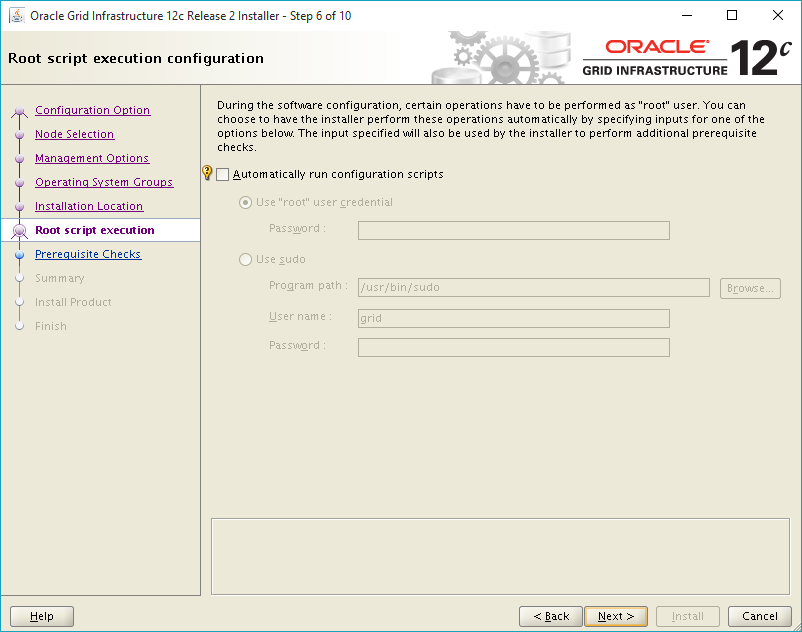The width and height of the screenshot is (802, 632).
Task: Click the root Password input field
Action: [x=514, y=231]
